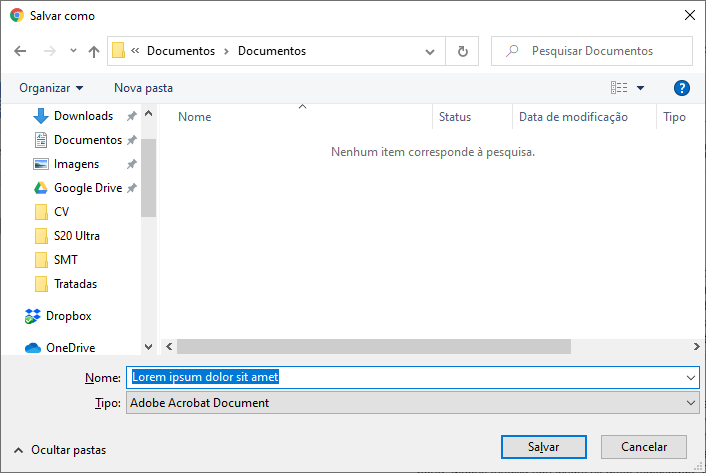Expand the Tipo file type dropdown
706x473 pixels.
coord(691,403)
